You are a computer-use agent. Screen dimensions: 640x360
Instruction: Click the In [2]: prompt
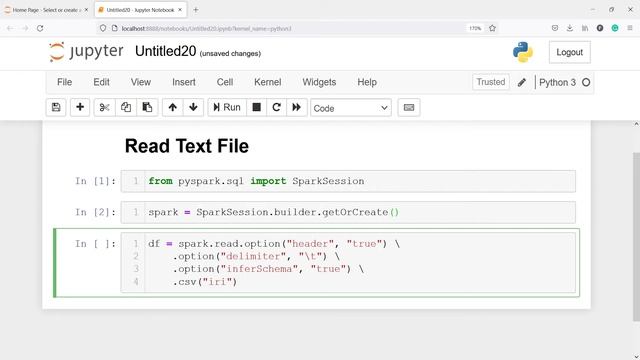(96, 212)
